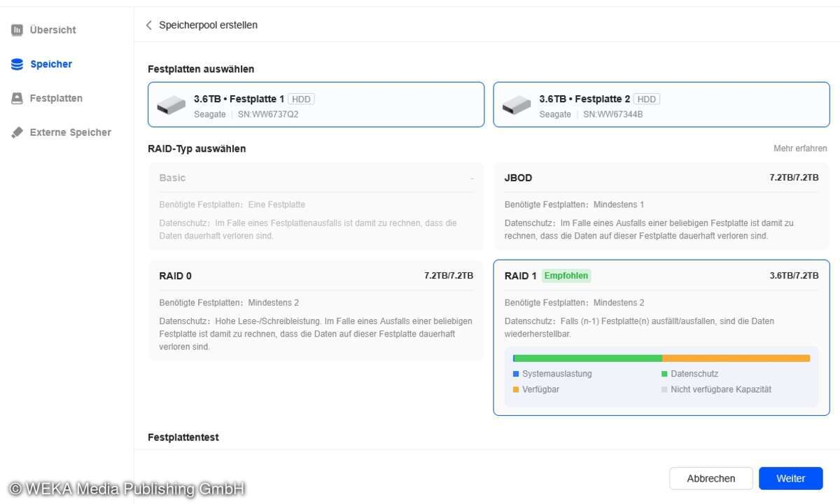Image resolution: width=840 pixels, height=504 pixels.
Task: Click the Festplatte 2 hard drive image
Action: point(516,105)
